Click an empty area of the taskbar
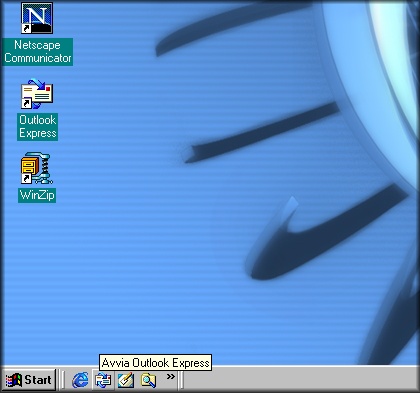420x393 pixels. tap(300, 380)
